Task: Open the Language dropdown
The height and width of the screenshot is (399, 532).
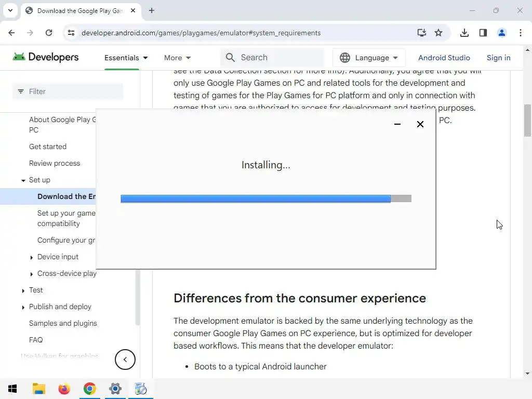Action: [369, 58]
